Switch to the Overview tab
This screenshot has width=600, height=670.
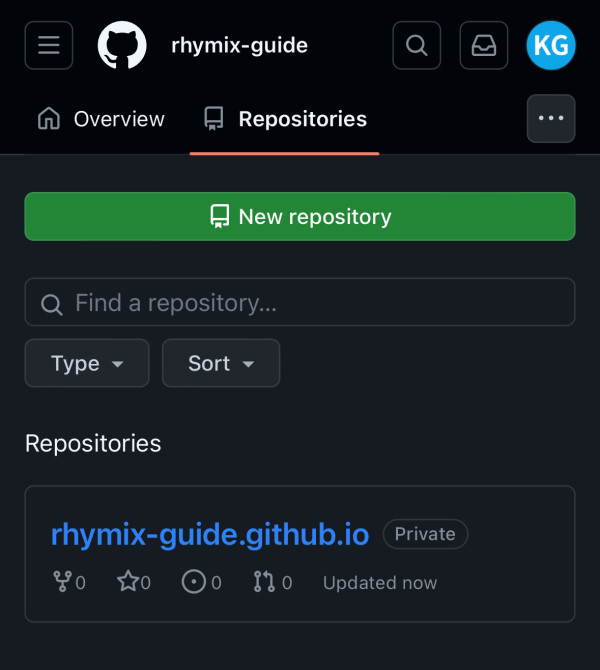tap(101, 119)
